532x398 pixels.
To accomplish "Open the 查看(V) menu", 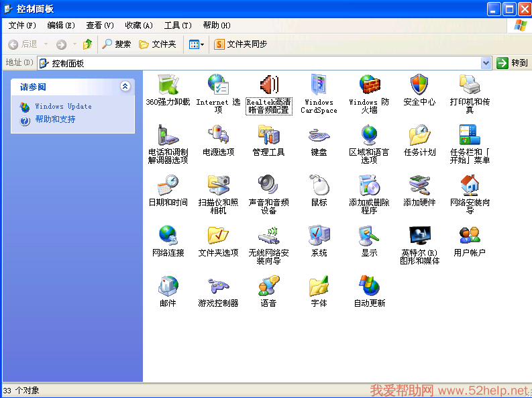I will point(100,26).
